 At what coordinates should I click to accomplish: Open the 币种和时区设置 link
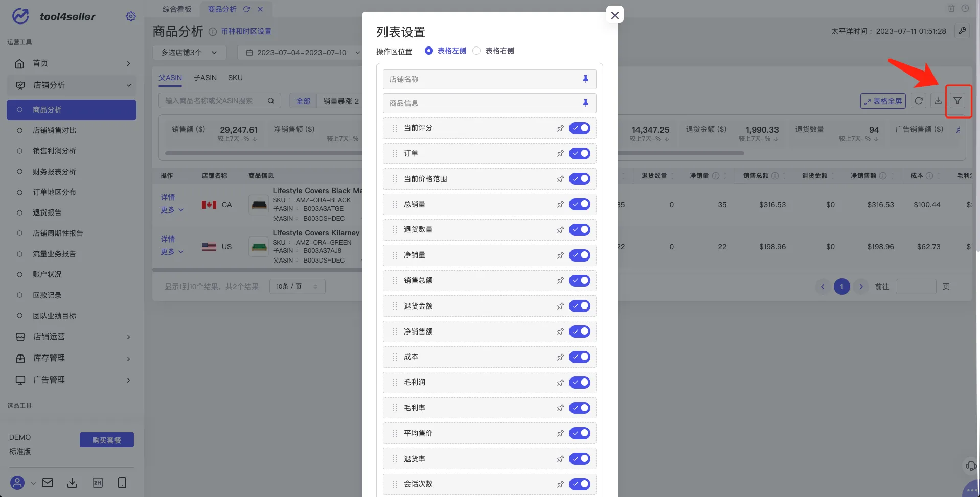246,31
